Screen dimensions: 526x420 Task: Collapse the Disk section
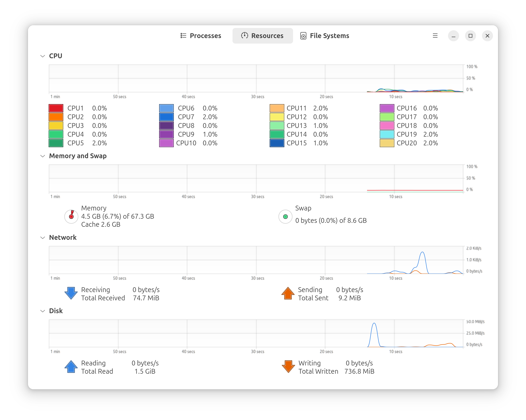(43, 311)
